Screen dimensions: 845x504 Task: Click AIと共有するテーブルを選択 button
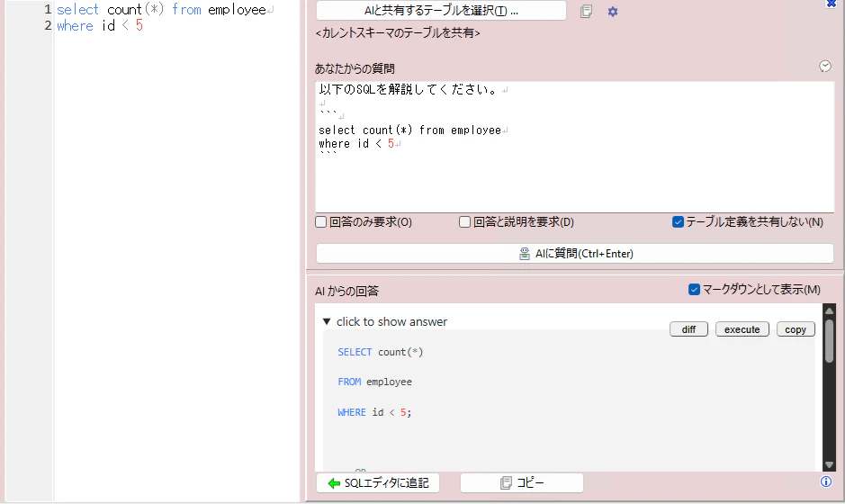[441, 11]
